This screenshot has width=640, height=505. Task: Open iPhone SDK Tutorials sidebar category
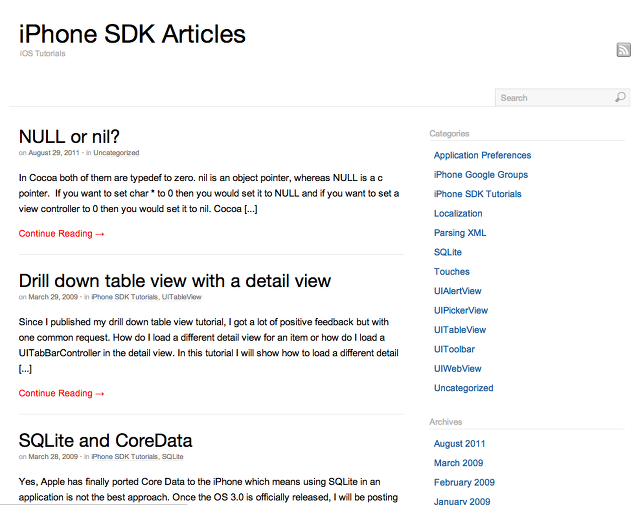tap(478, 194)
